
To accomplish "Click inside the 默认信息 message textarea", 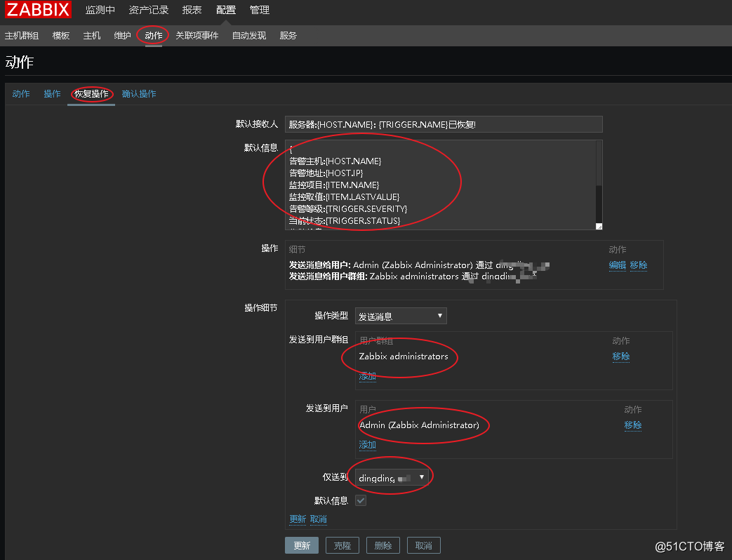I will point(440,185).
